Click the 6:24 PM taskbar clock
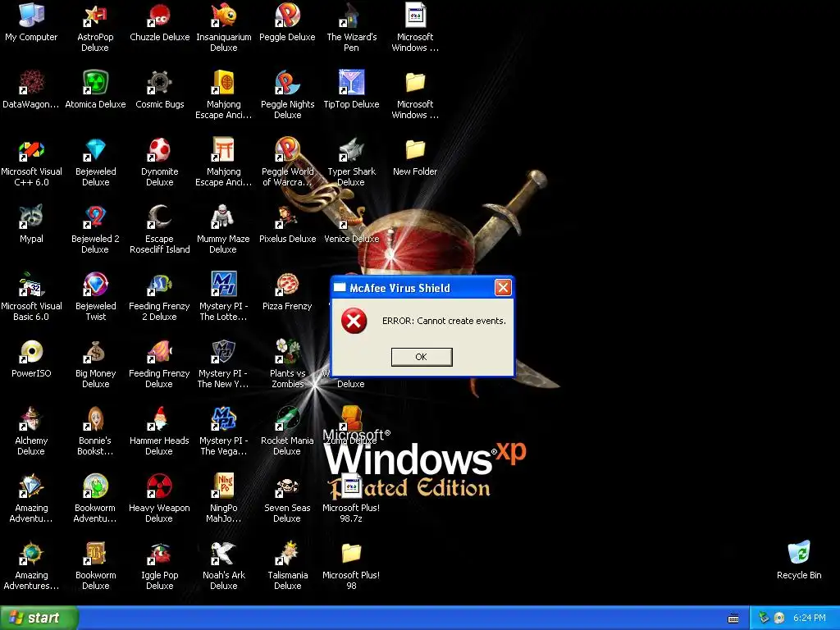Viewport: 840px width, 630px height. tap(809, 619)
